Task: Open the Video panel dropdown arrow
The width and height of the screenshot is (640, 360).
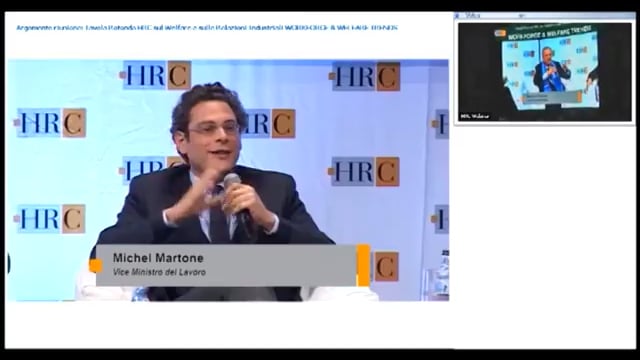Action: click(x=521, y=16)
